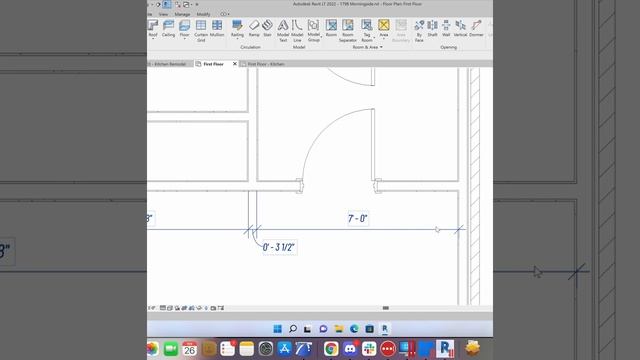640x360 pixels.
Task: Select the Dormer opening tool
Action: [476, 28]
